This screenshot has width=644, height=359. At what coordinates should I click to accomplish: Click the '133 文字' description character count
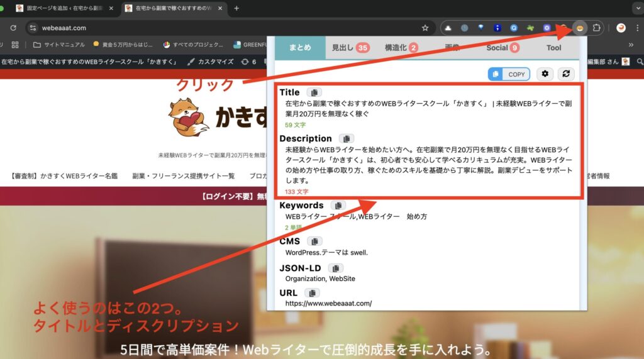297,192
